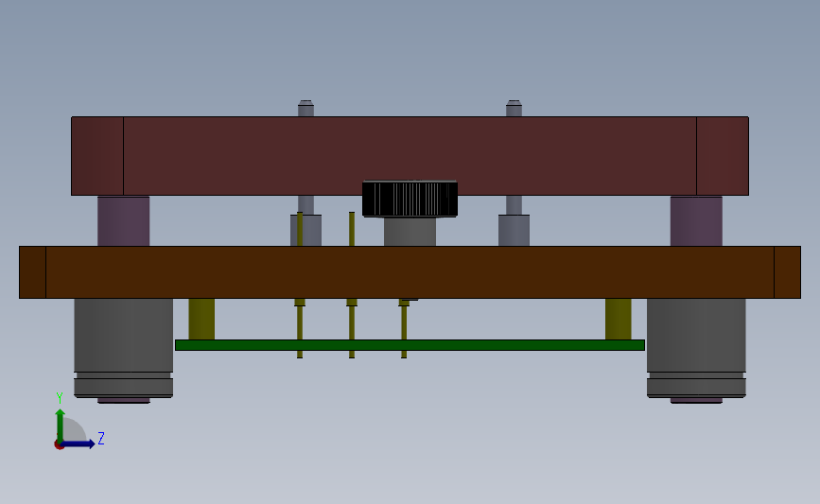This screenshot has width=820, height=504.
Task: Select the right gray cylindrical foot
Action: click(x=697, y=348)
